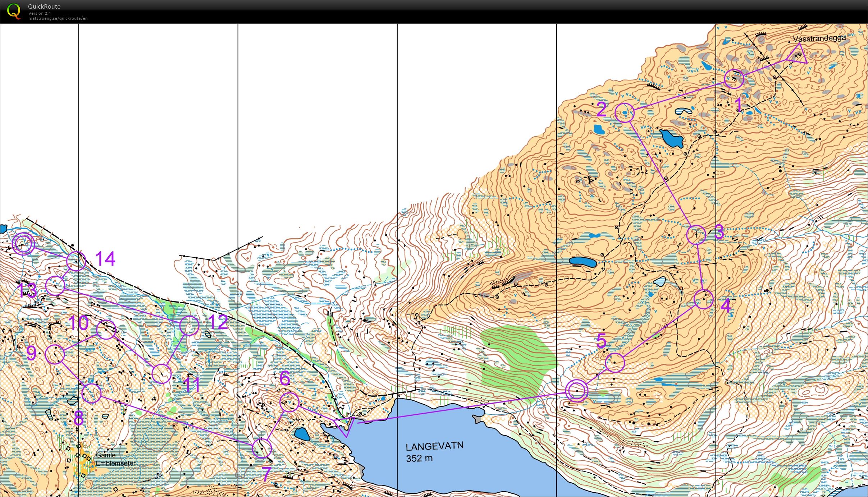This screenshot has height=497, width=868.
Task: Select control circle 3 on the map
Action: click(x=696, y=235)
